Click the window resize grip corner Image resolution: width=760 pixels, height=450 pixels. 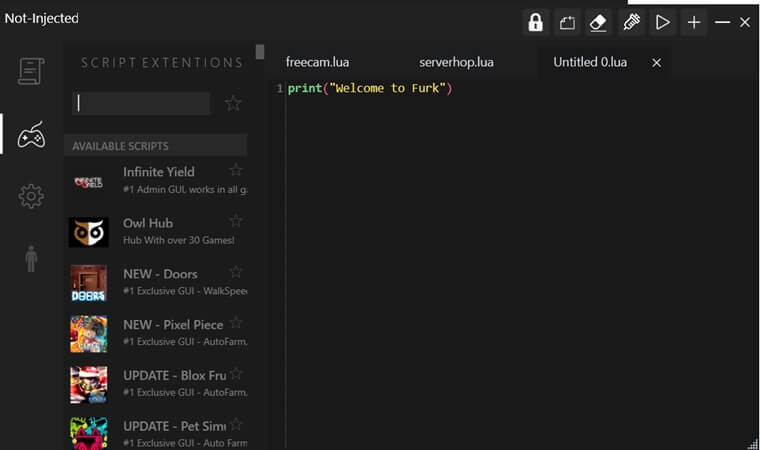(x=753, y=444)
